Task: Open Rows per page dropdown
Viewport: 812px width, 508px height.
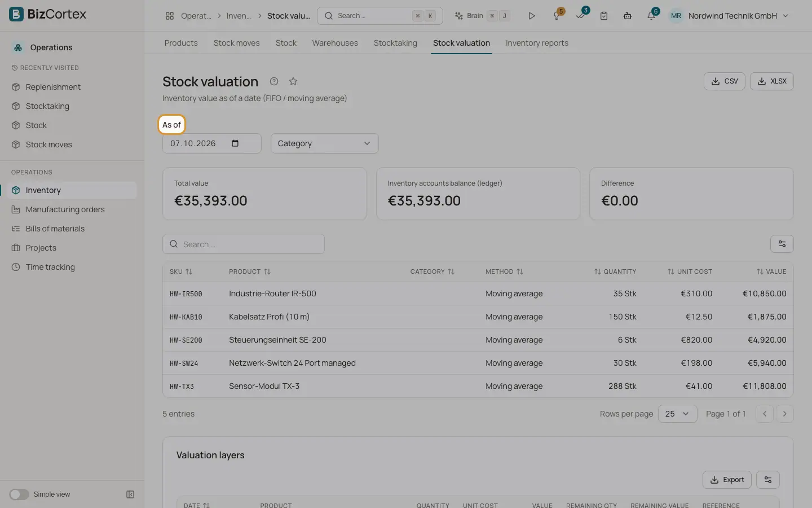Action: [678, 414]
